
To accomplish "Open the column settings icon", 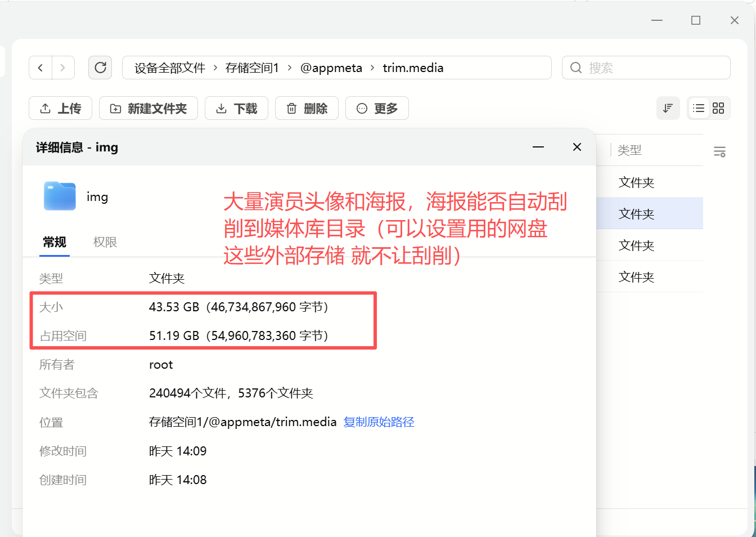I will pos(719,151).
